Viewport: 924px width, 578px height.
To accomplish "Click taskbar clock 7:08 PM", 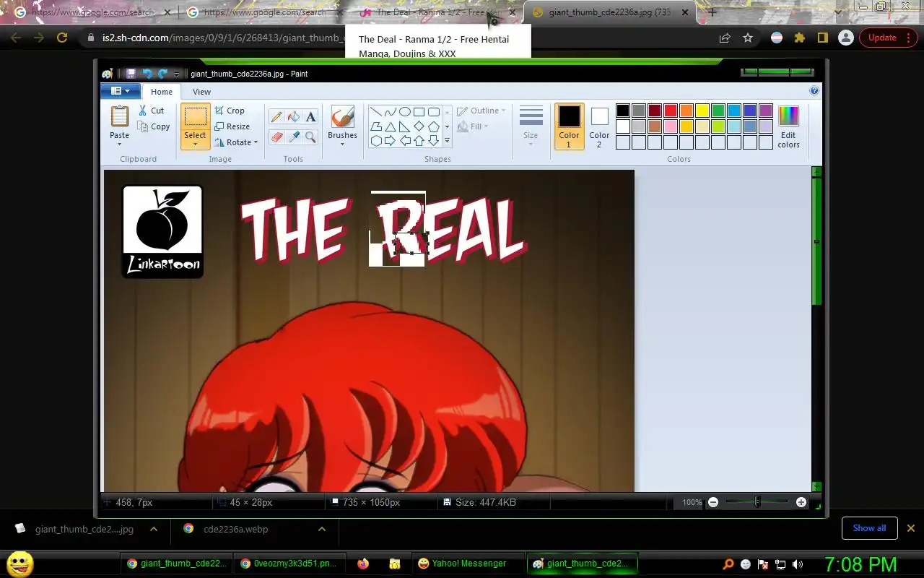I will pos(860,564).
